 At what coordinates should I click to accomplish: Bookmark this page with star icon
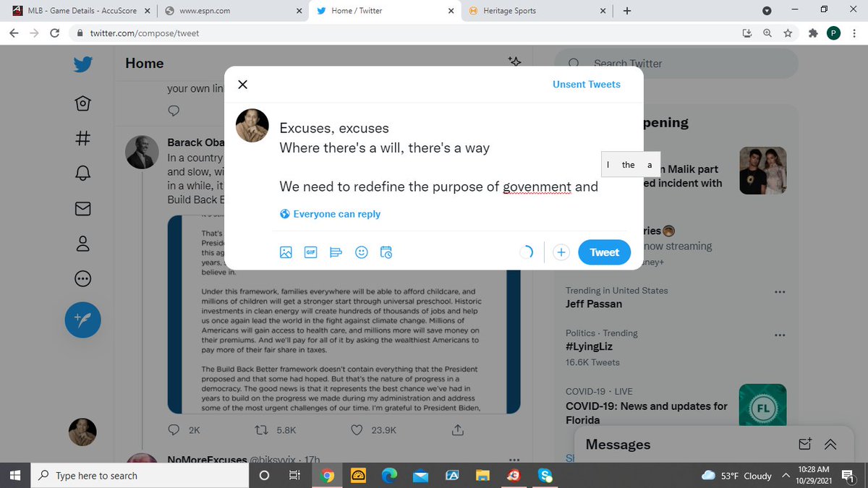788,33
